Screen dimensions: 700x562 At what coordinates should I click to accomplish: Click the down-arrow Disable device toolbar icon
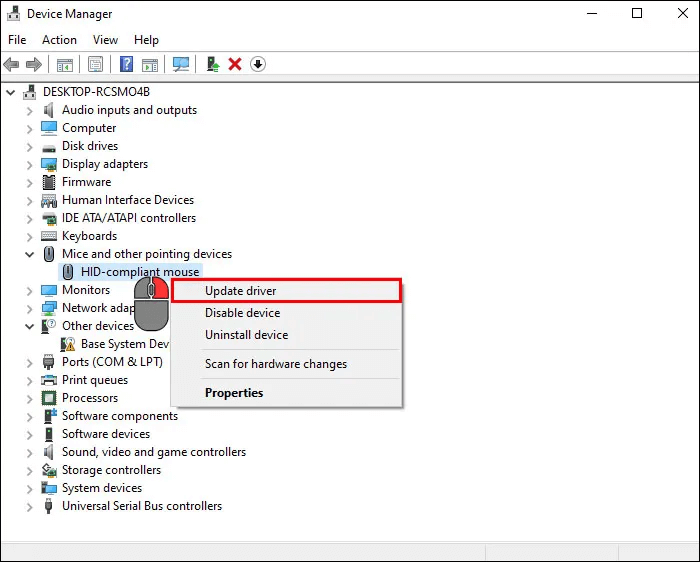coord(258,64)
